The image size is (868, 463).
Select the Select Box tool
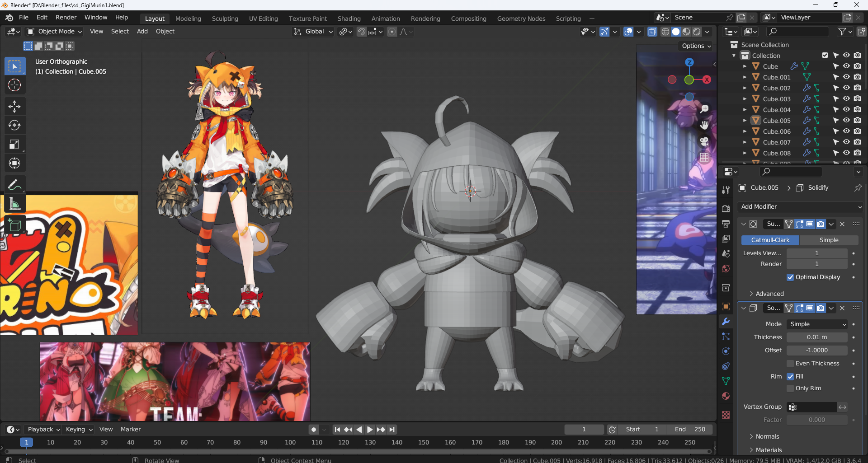click(x=14, y=66)
